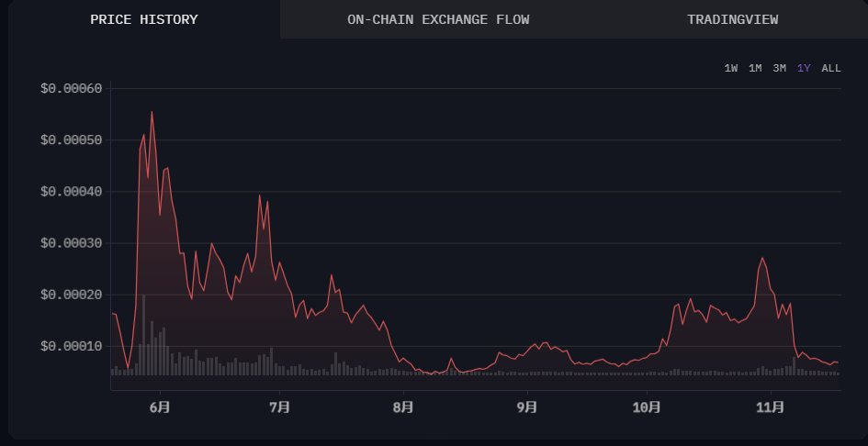Screen dimensions: 868x446
Task: Choose the 3M time range
Action: pyautogui.click(x=779, y=68)
